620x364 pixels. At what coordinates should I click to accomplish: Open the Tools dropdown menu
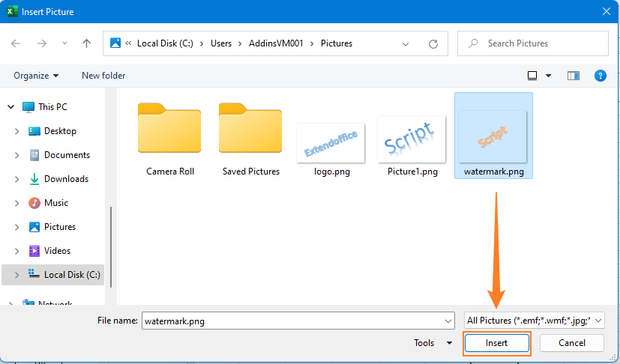point(433,343)
